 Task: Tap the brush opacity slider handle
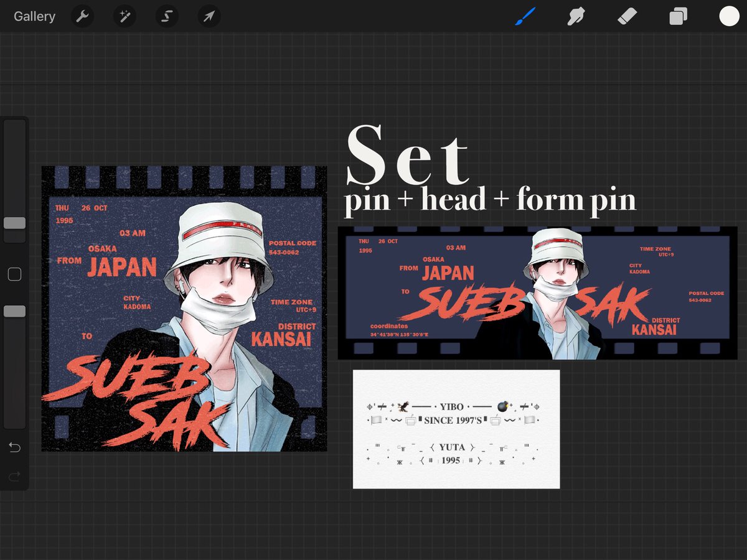click(14, 311)
